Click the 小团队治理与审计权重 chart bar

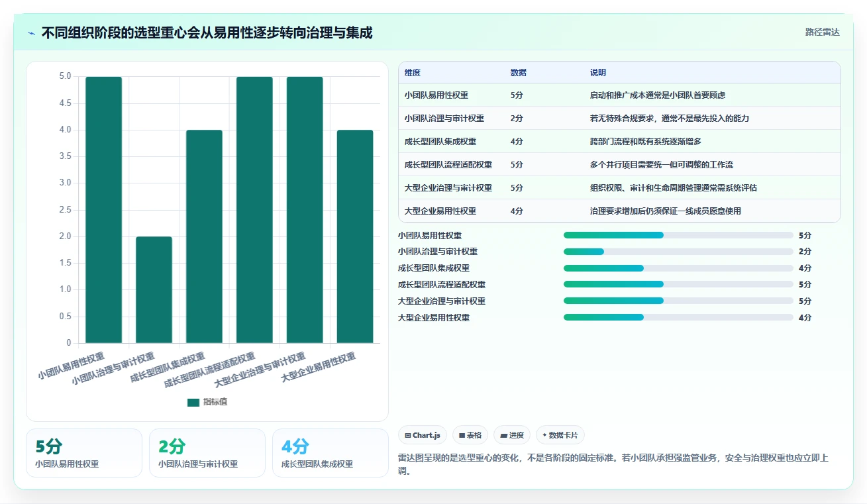click(x=154, y=290)
